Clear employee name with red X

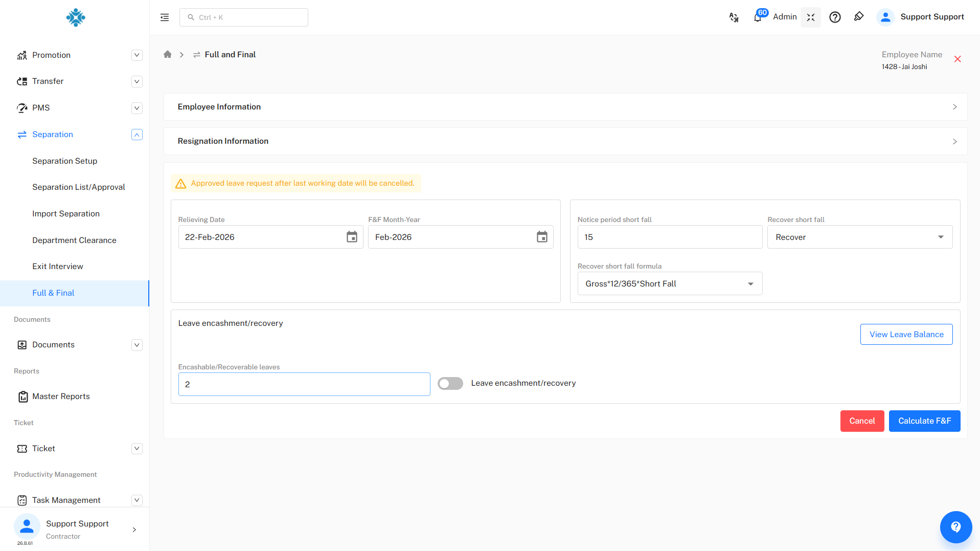958,59
